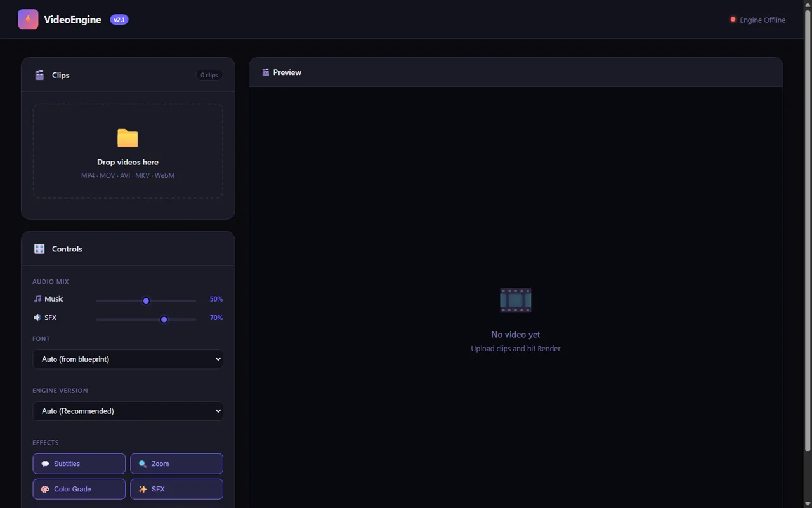
Task: Click the EFFECTS section label
Action: click(x=46, y=443)
